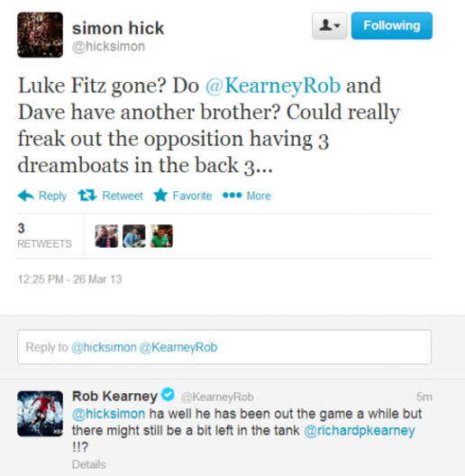
Task: View the first retweeter's avatar
Action: (x=106, y=236)
